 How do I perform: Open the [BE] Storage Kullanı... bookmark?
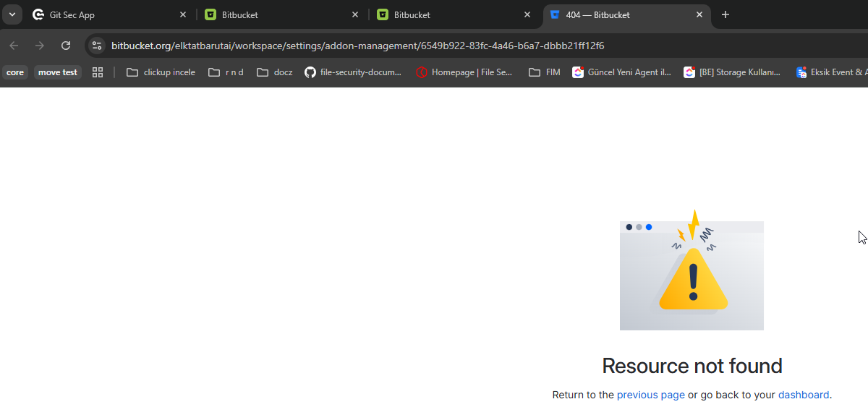click(x=732, y=72)
